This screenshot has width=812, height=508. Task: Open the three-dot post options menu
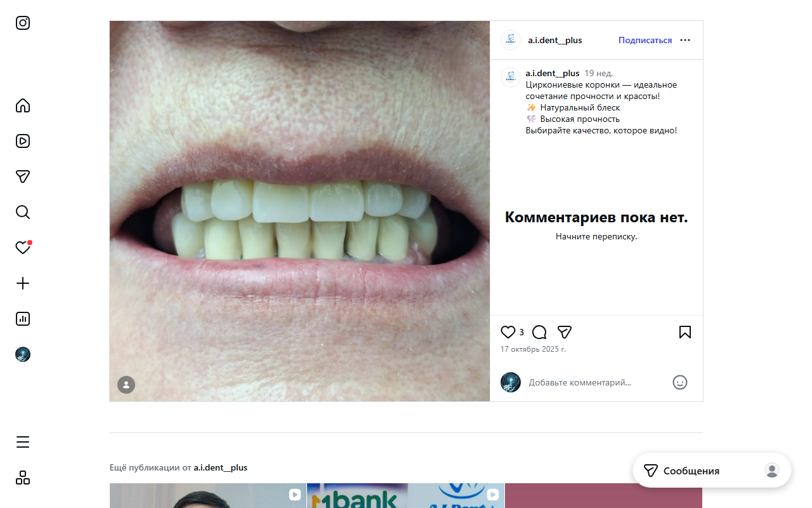tap(685, 40)
